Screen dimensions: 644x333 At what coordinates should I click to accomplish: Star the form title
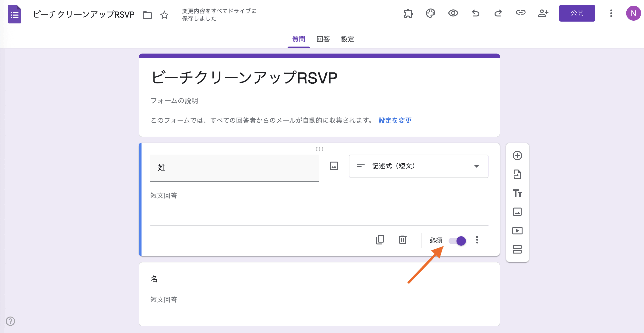(164, 15)
